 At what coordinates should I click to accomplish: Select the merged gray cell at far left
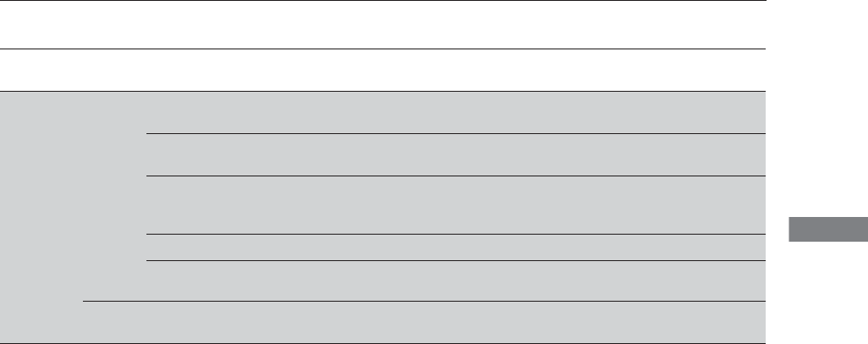pyautogui.click(x=41, y=217)
